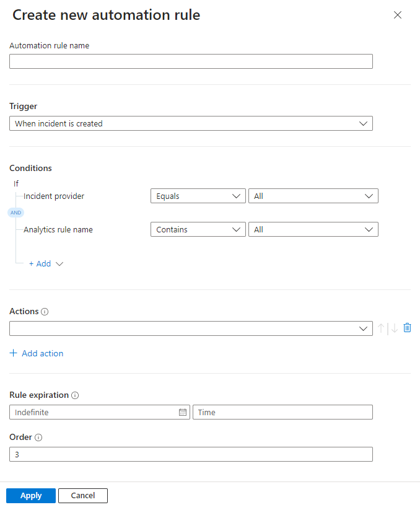Image resolution: width=420 pixels, height=510 pixels.
Task: Move the action down with the arrow
Action: point(394,328)
